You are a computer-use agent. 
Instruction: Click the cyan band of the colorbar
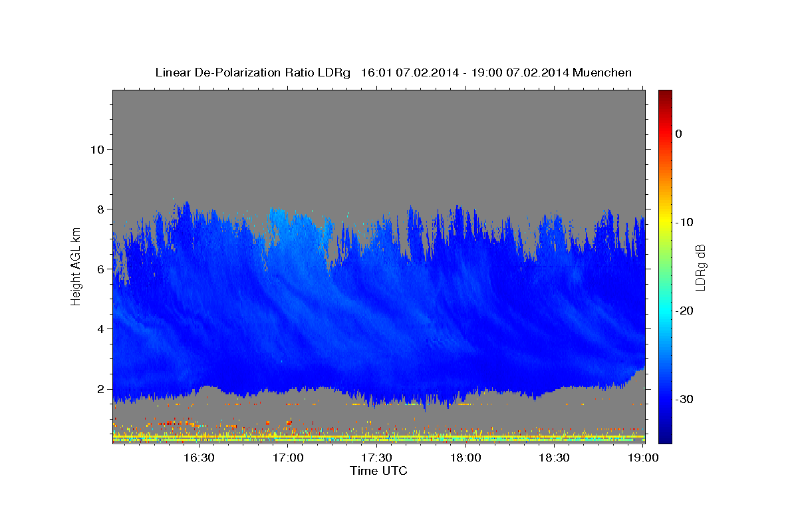[665, 311]
